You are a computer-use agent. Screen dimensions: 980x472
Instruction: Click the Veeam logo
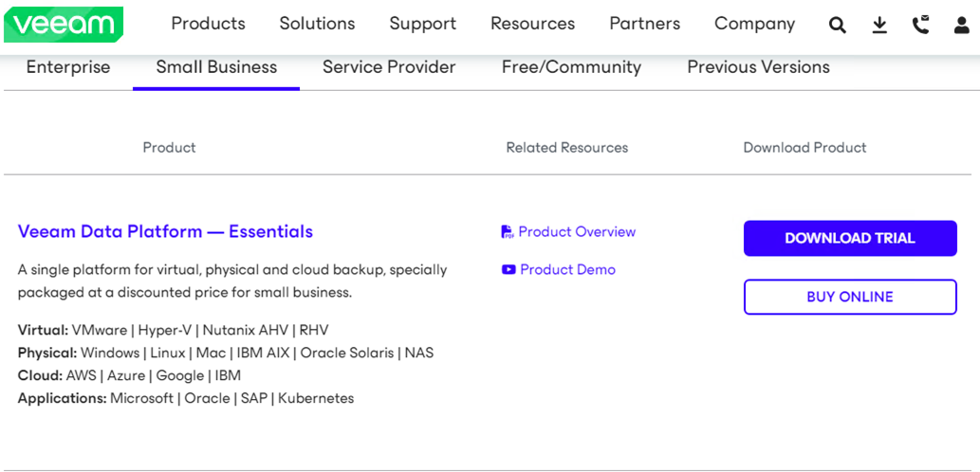click(64, 25)
